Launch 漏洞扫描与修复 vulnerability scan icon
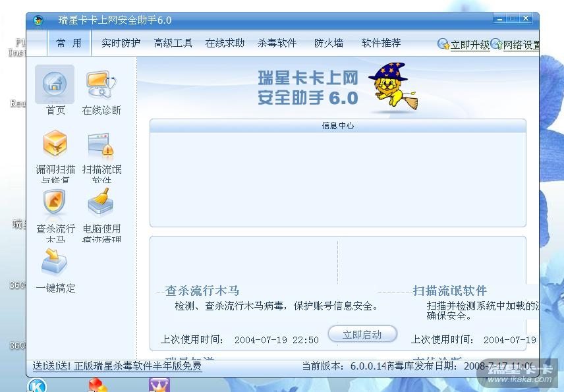The width and height of the screenshot is (564, 392). (x=55, y=143)
